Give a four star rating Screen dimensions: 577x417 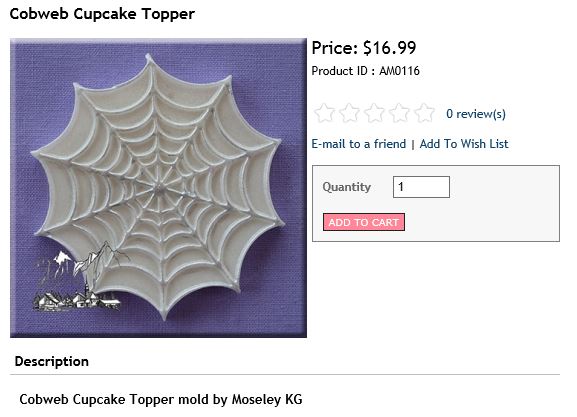point(399,113)
